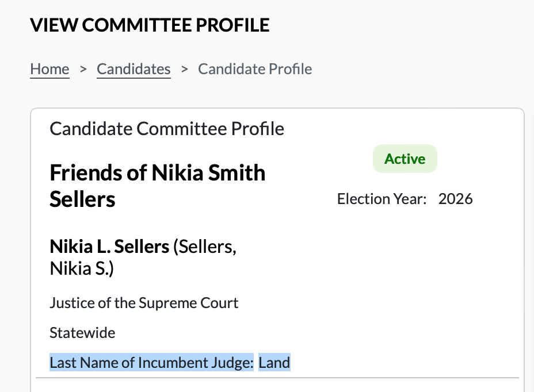
Task: Click the 'Statewide' jurisdiction text
Action: [82, 333]
